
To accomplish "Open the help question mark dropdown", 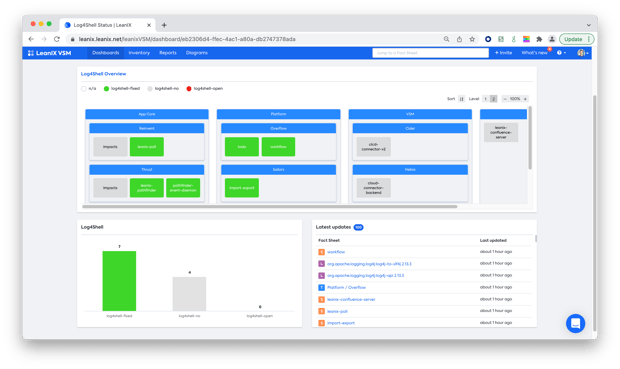I will [x=561, y=53].
